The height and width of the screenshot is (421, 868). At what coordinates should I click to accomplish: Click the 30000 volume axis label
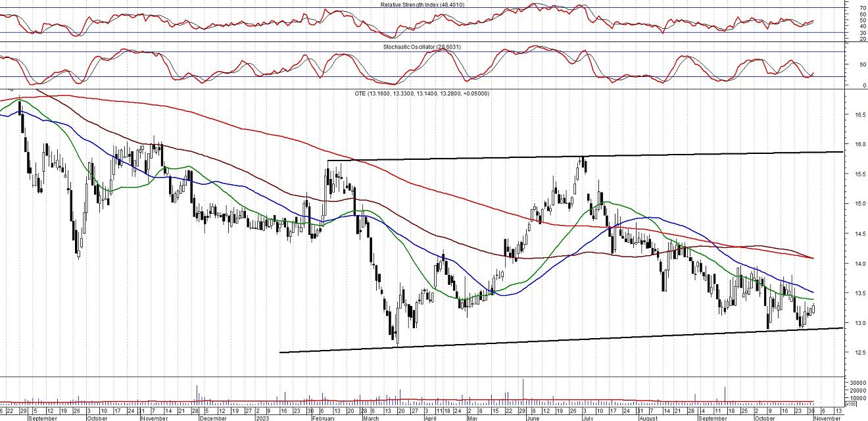point(855,383)
